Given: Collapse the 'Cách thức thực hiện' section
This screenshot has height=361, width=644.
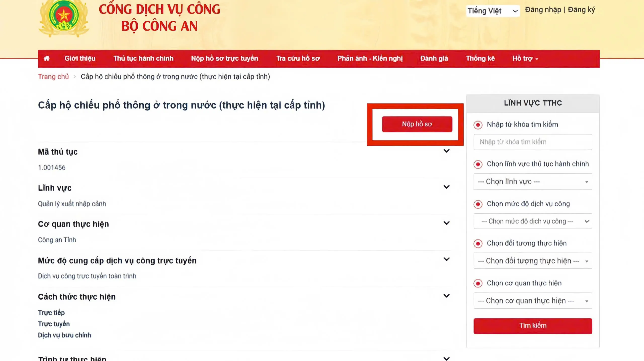Looking at the screenshot, I should pyautogui.click(x=447, y=296).
